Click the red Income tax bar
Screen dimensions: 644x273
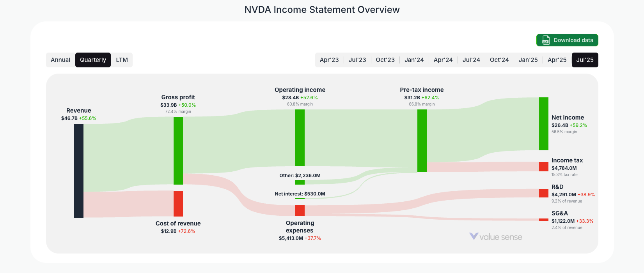[544, 167]
